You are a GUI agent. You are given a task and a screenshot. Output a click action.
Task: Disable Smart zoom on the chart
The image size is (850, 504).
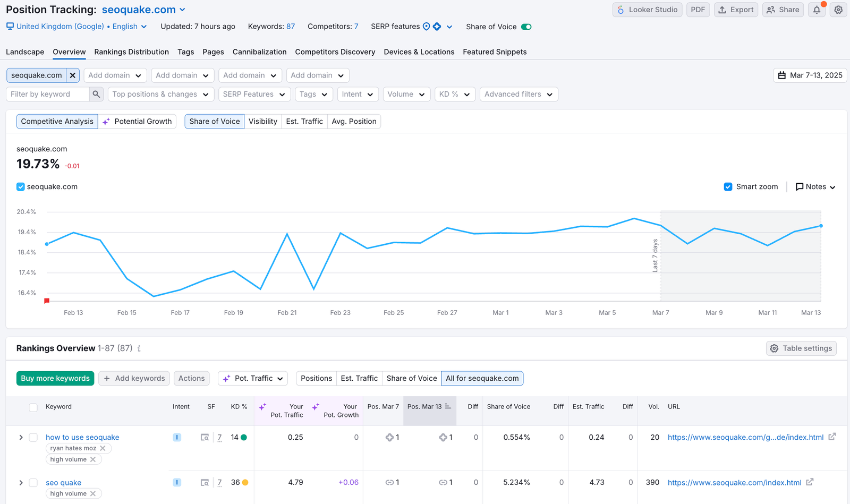[728, 186]
